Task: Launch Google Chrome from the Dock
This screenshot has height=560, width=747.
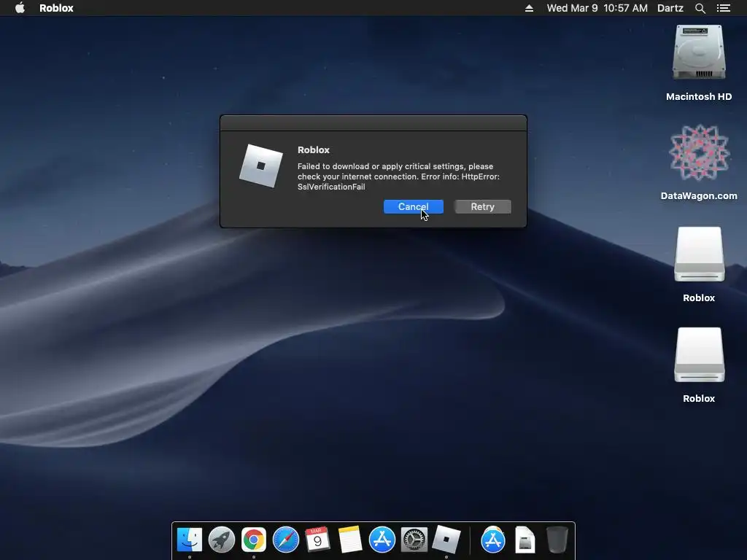Action: (x=253, y=540)
